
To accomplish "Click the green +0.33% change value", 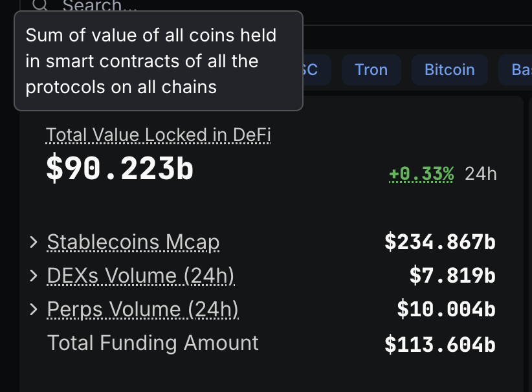I will [x=421, y=173].
